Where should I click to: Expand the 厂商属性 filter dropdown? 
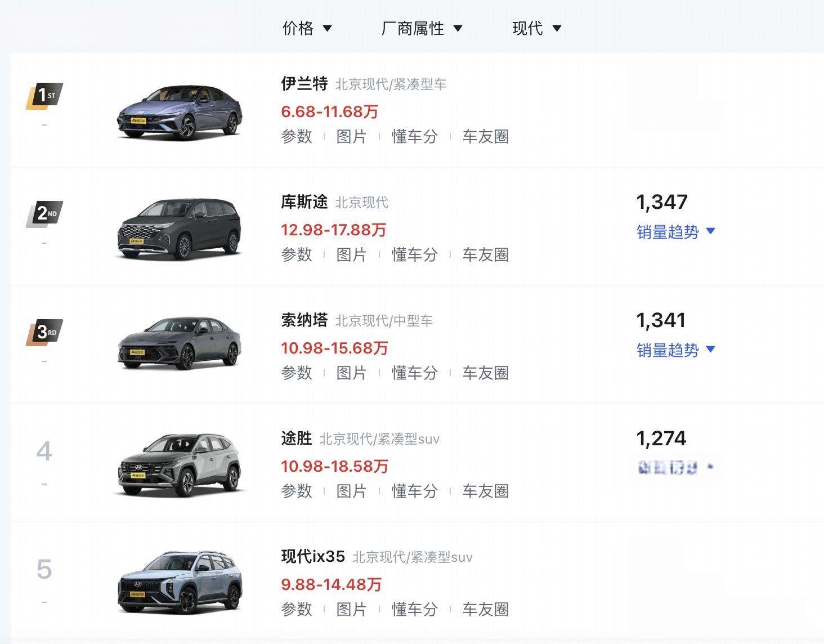click(422, 28)
